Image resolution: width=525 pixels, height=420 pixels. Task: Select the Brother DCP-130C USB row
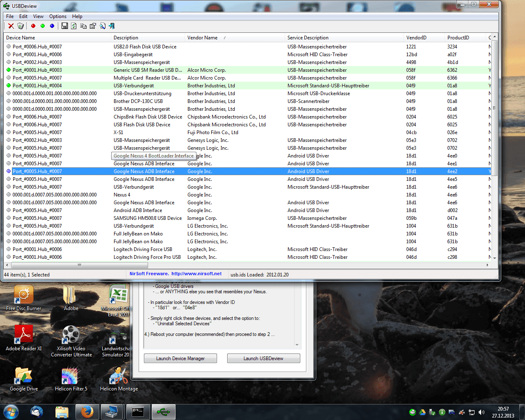[248, 101]
